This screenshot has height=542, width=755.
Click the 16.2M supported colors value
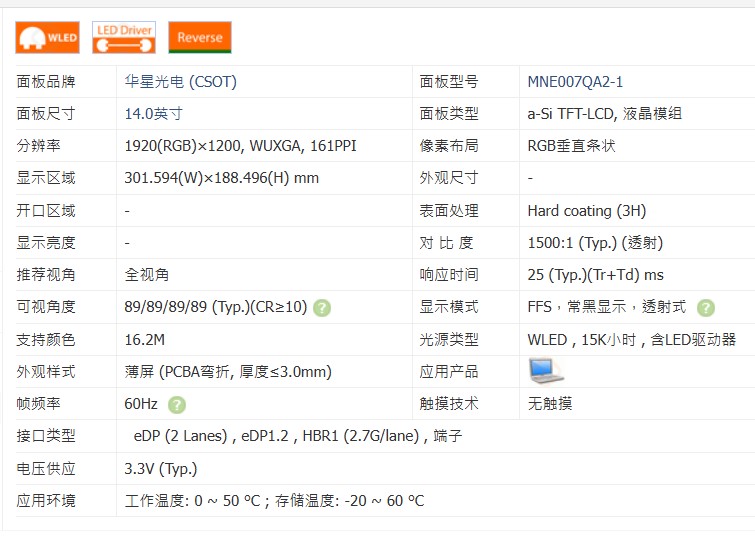click(145, 339)
